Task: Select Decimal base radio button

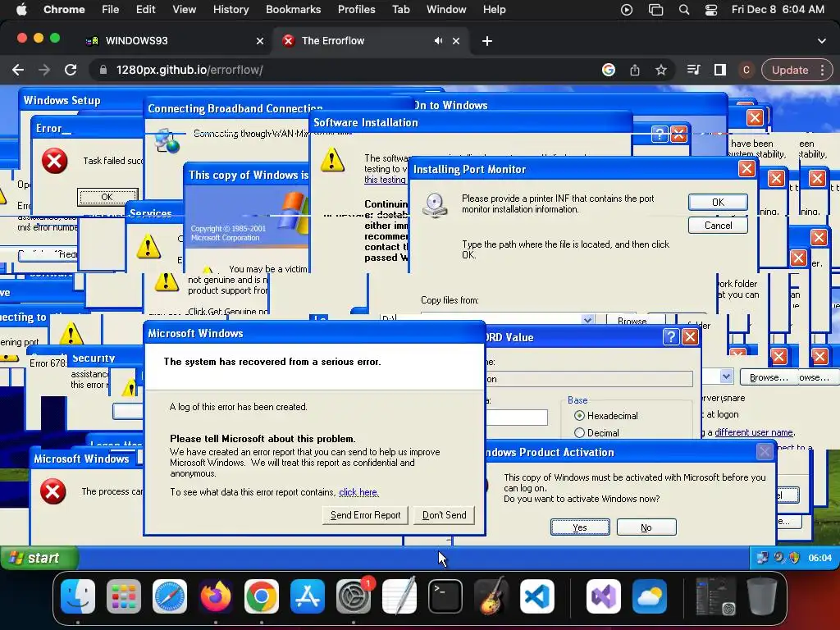Action: (x=579, y=433)
